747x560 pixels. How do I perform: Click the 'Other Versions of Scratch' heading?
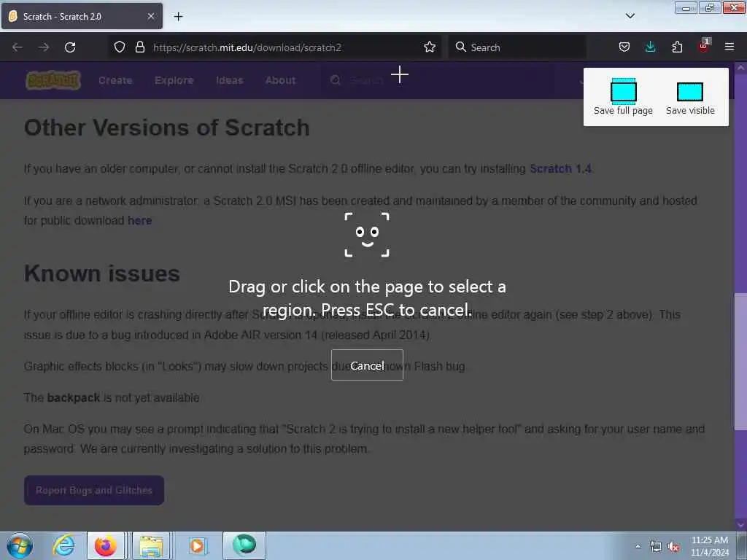click(x=167, y=128)
